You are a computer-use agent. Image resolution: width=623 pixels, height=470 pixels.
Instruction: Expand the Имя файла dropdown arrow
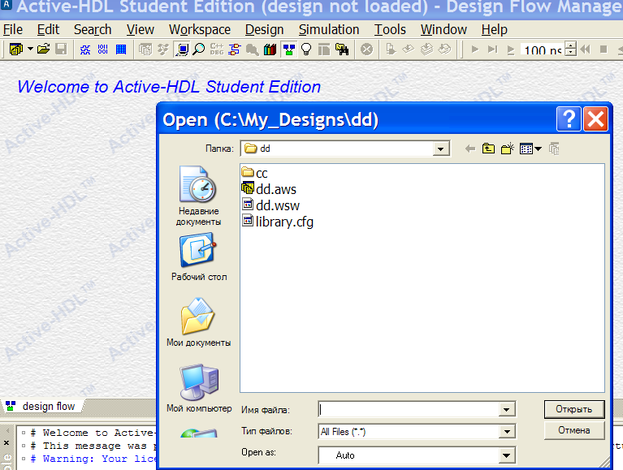[x=507, y=409]
